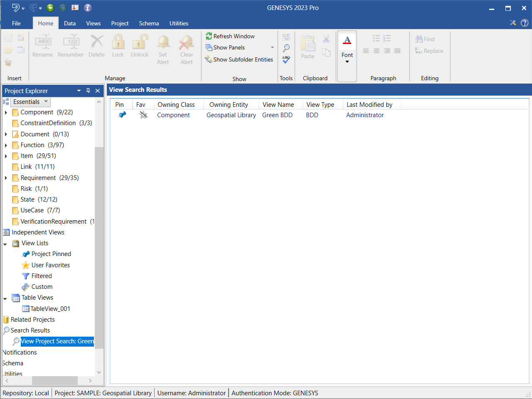532x399 pixels.
Task: Toggle the pin on Green BDD row
Action: point(122,115)
